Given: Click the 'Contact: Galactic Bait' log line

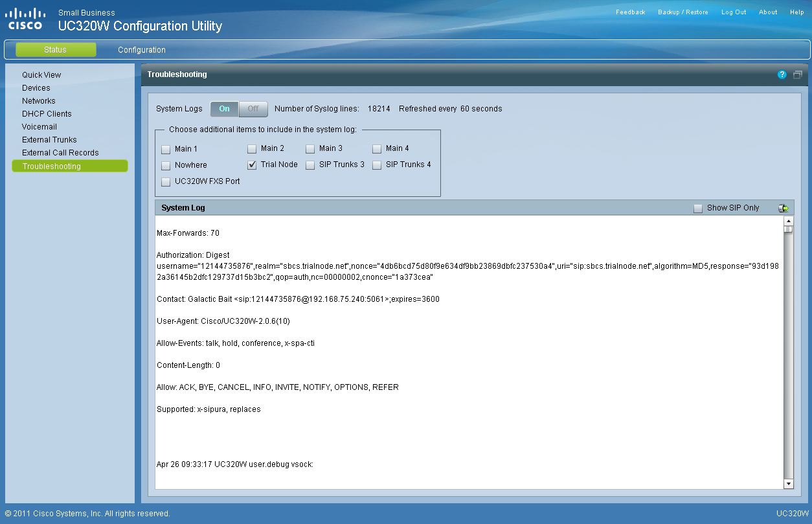Looking at the screenshot, I should (298, 299).
